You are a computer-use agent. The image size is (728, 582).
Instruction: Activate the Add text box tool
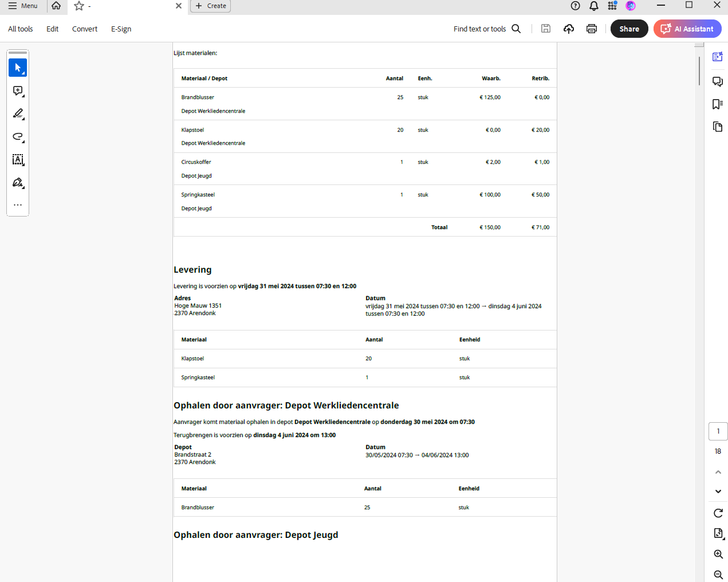pos(18,160)
